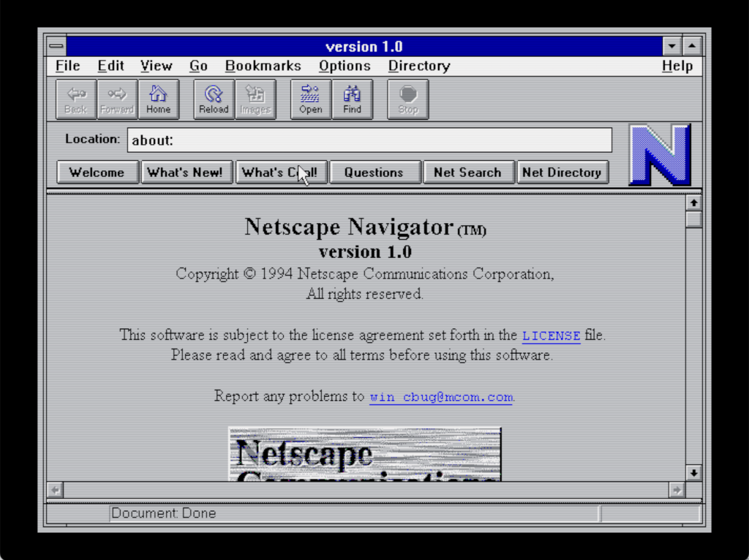Viewport: 749px width, 560px height.
Task: Click the Open location toolbar icon
Action: pos(310,99)
